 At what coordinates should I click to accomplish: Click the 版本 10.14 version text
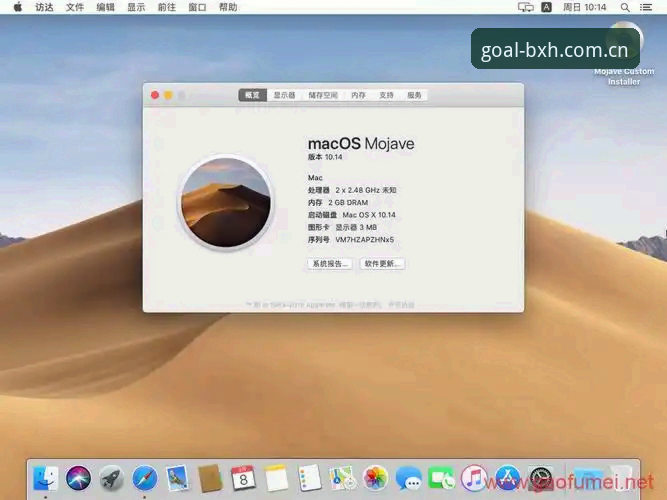coord(325,157)
